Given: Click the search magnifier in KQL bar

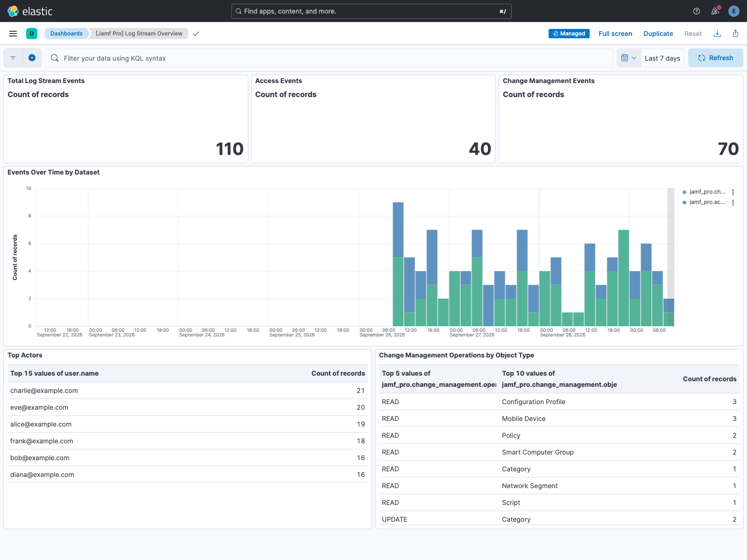Looking at the screenshot, I should click(55, 58).
